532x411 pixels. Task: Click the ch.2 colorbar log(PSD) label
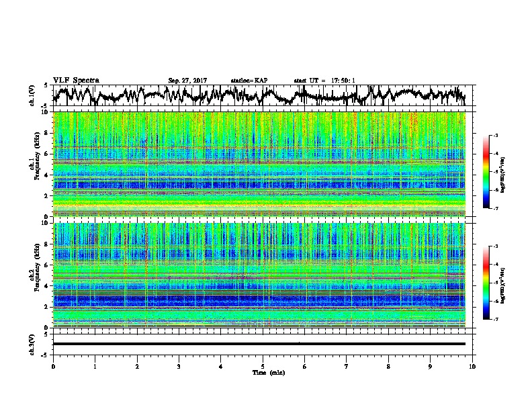(x=503, y=285)
